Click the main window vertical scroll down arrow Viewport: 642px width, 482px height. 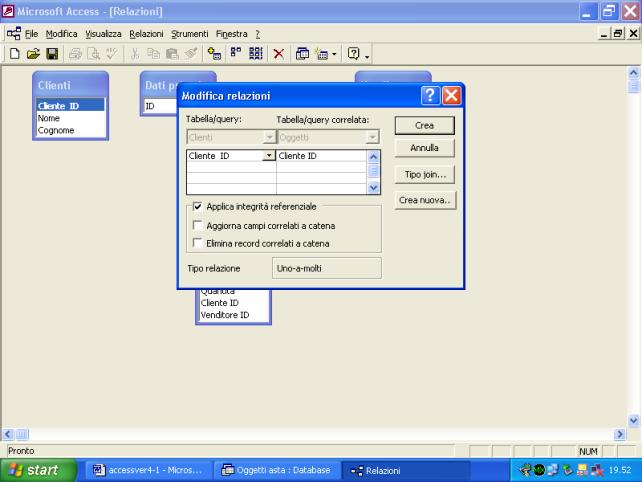(633, 420)
